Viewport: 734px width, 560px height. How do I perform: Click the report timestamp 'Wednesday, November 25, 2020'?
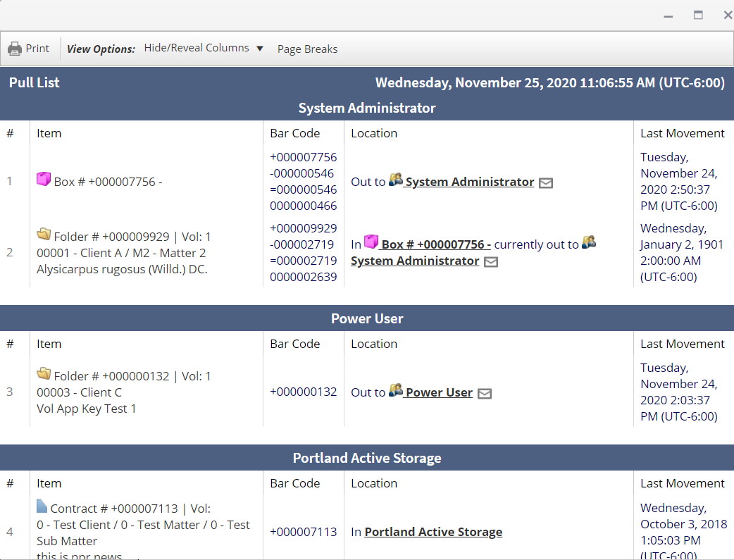click(x=476, y=83)
